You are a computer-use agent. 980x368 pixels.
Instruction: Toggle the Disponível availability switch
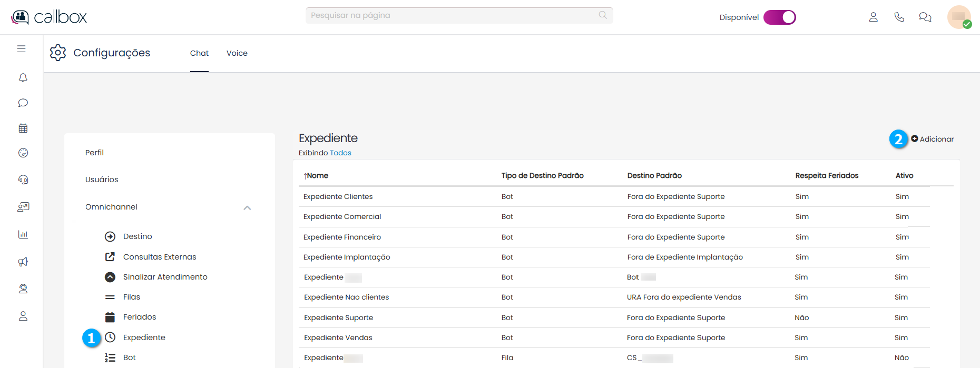[x=779, y=17]
